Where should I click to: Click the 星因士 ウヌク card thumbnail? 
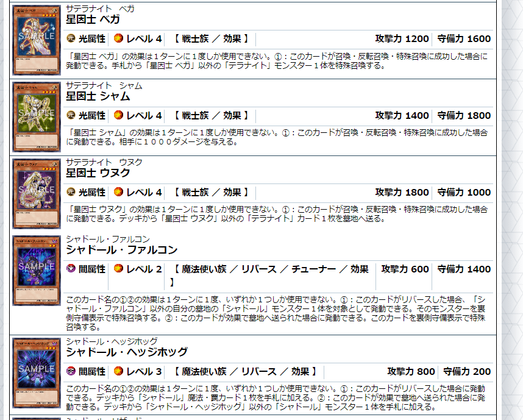click(37, 193)
